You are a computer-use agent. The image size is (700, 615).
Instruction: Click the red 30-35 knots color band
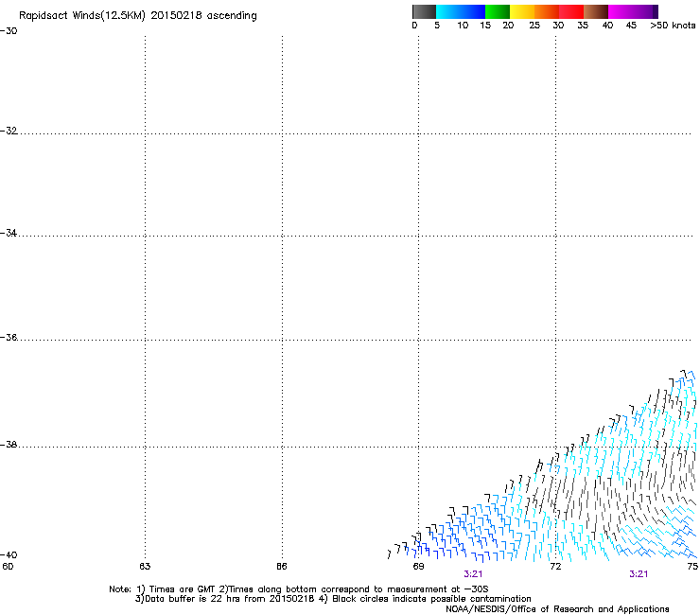pyautogui.click(x=571, y=11)
